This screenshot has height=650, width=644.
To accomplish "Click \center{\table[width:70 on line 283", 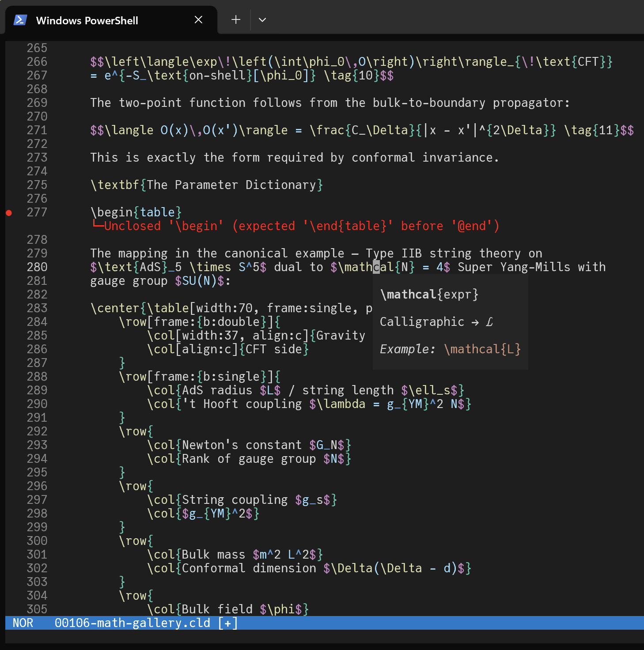I will [x=171, y=308].
